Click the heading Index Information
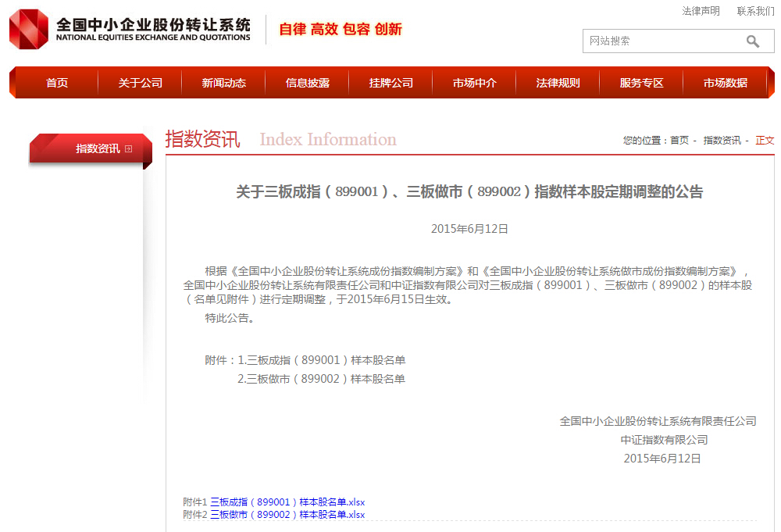Image resolution: width=781 pixels, height=532 pixels. 328,140
